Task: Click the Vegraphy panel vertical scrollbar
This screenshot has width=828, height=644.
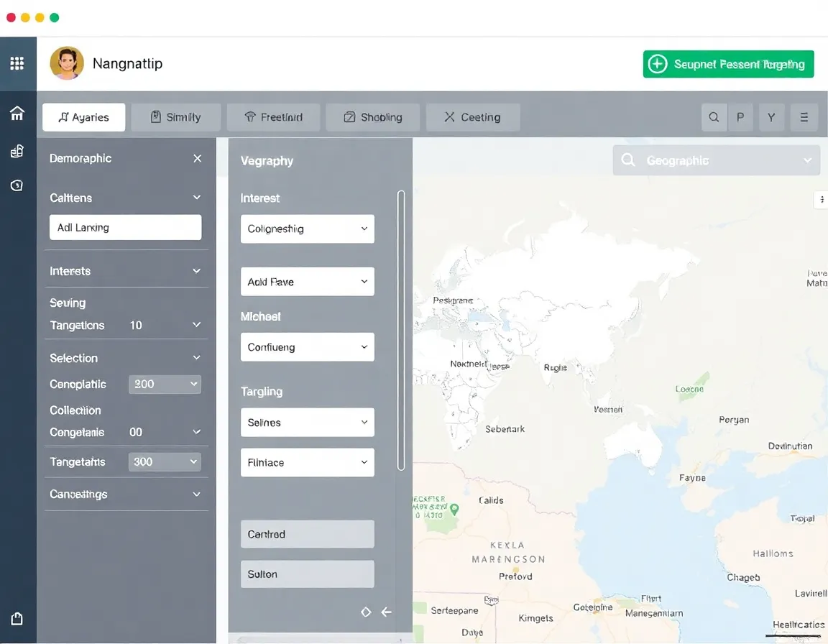Action: pyautogui.click(x=401, y=331)
